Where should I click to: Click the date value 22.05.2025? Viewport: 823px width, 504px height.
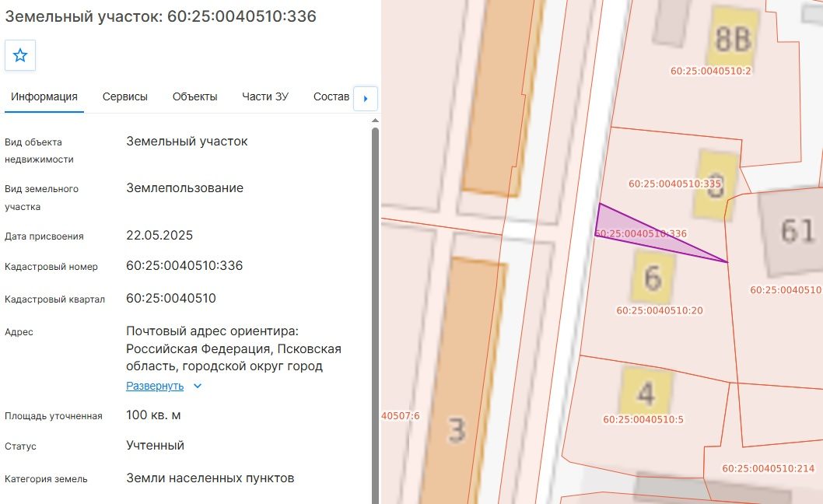tap(159, 235)
